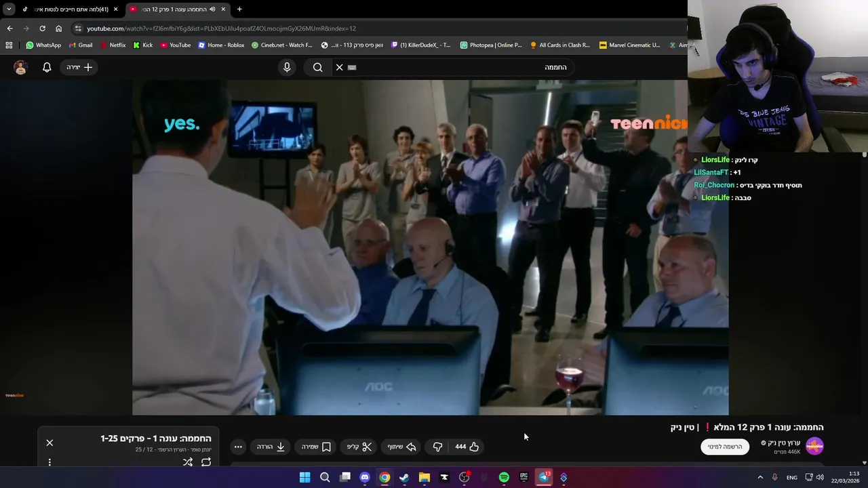868x488 pixels.
Task: Open the more actions three-dot menu
Action: 238,447
